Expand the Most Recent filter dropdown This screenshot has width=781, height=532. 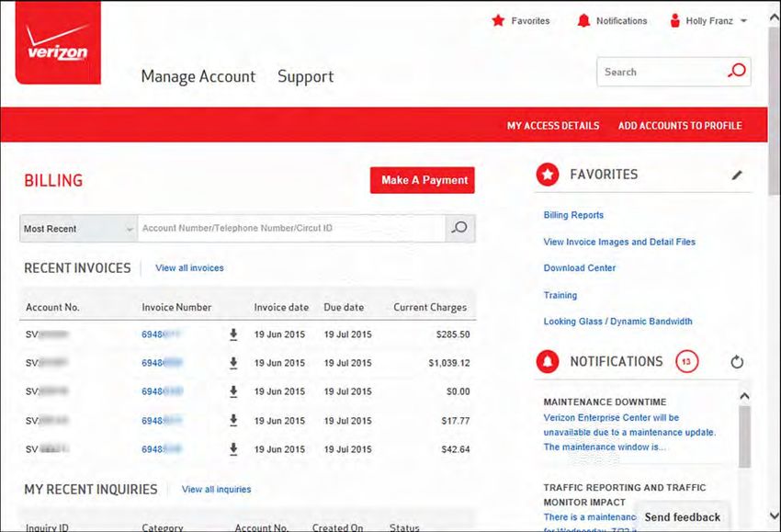click(x=78, y=229)
